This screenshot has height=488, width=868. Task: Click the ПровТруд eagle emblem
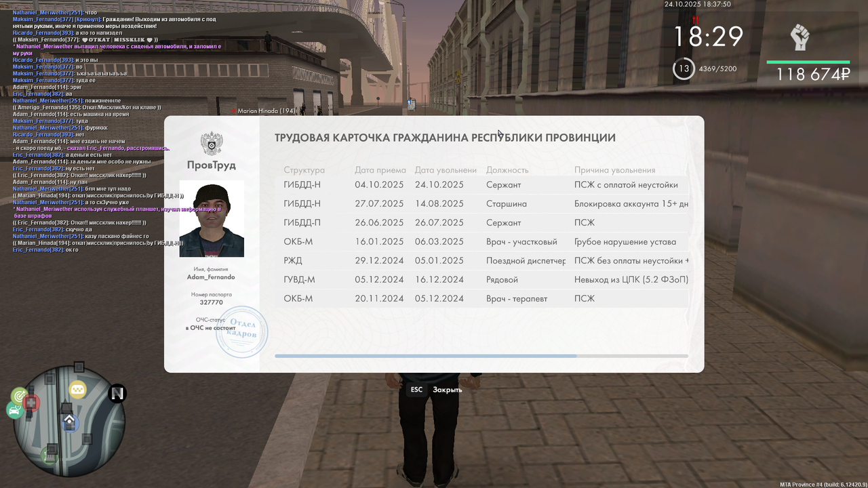[x=212, y=144]
